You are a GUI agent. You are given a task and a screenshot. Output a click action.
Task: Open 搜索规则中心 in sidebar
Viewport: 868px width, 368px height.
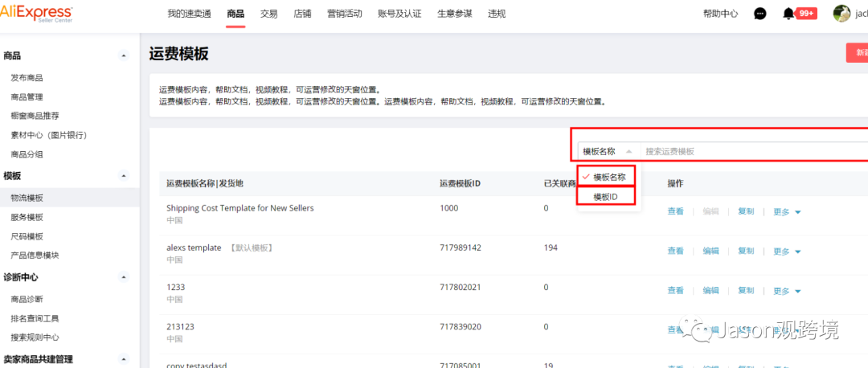click(x=35, y=337)
